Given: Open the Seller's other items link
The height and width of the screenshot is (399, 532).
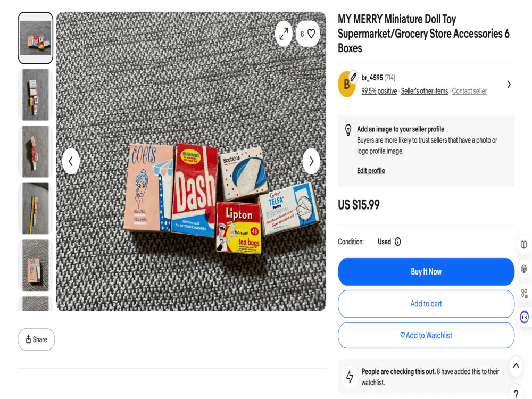Looking at the screenshot, I should (x=425, y=91).
